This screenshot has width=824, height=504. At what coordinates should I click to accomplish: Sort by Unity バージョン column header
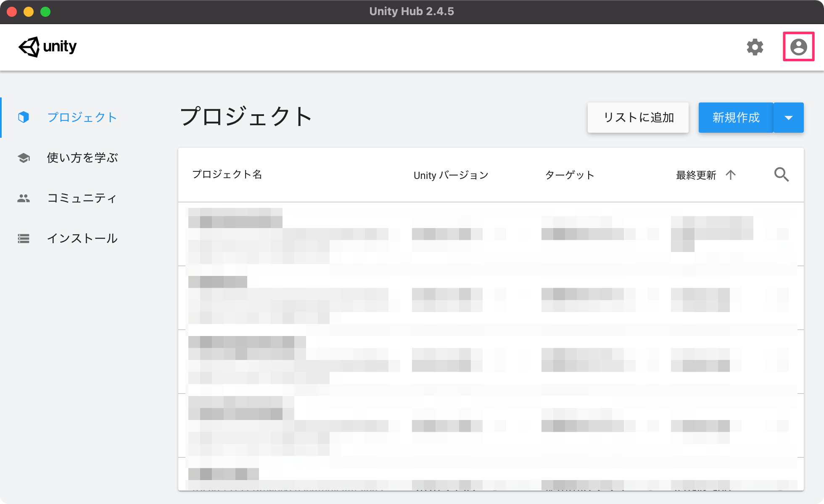[451, 175]
